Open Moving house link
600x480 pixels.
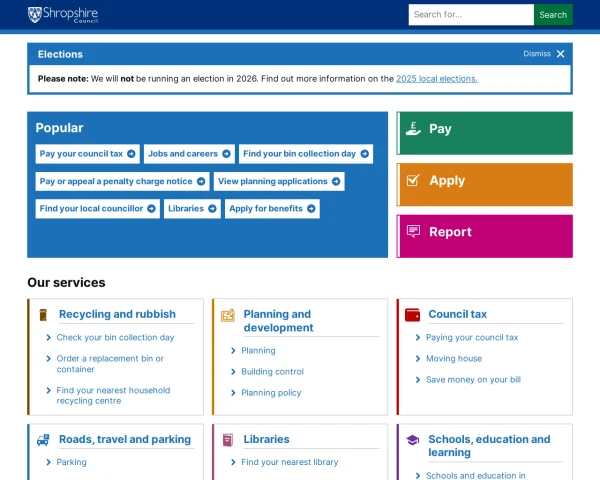454,359
